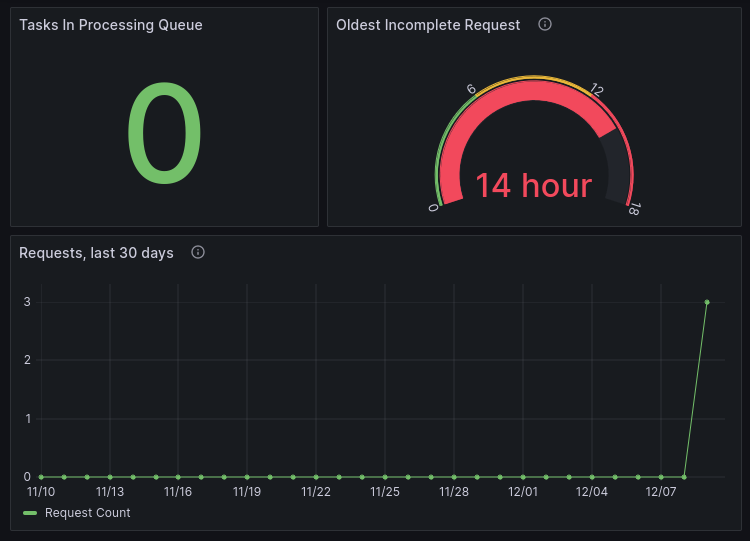Click the 11/10 x-axis label
Screen dimensions: 750x541
tap(41, 492)
